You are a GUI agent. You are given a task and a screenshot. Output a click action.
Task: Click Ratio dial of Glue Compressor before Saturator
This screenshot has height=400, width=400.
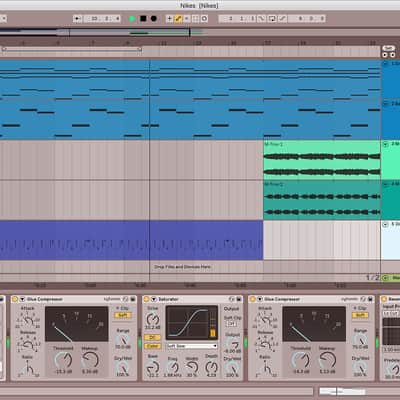[x=29, y=369]
